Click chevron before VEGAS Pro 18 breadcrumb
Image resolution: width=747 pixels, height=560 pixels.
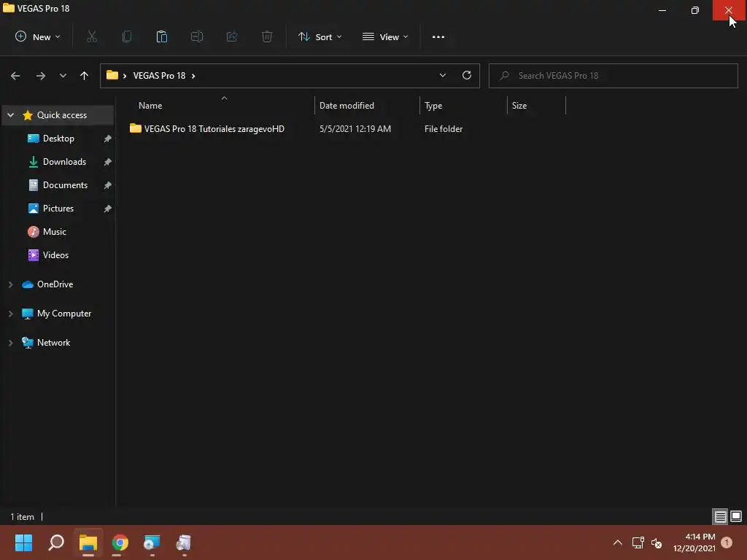click(x=125, y=76)
